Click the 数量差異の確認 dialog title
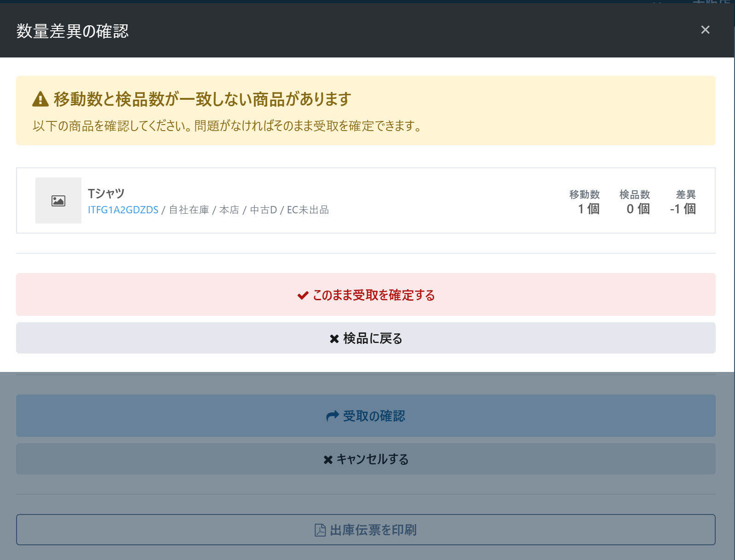Viewport: 735px width, 560px height. [73, 31]
